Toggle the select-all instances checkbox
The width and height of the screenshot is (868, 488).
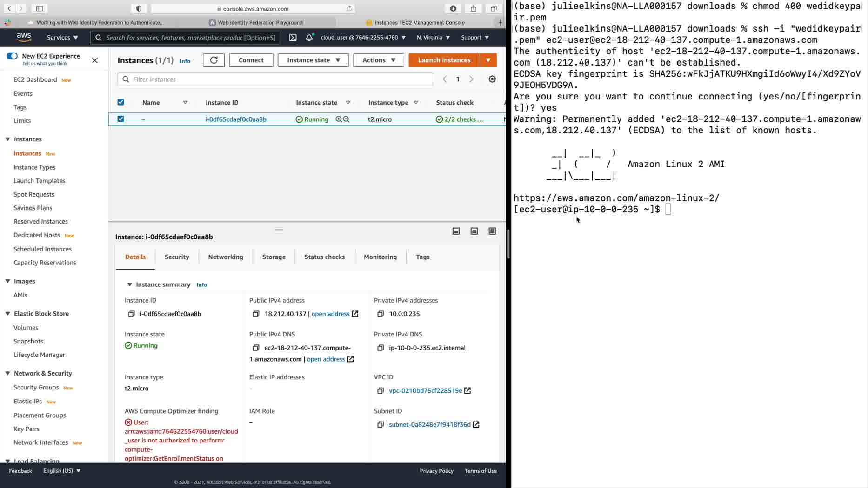[x=120, y=102]
